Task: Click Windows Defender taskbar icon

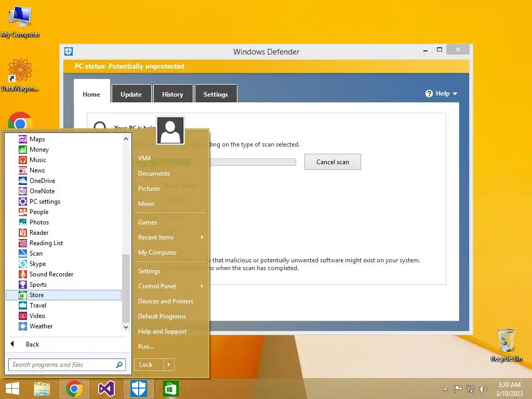Action: coord(138,389)
